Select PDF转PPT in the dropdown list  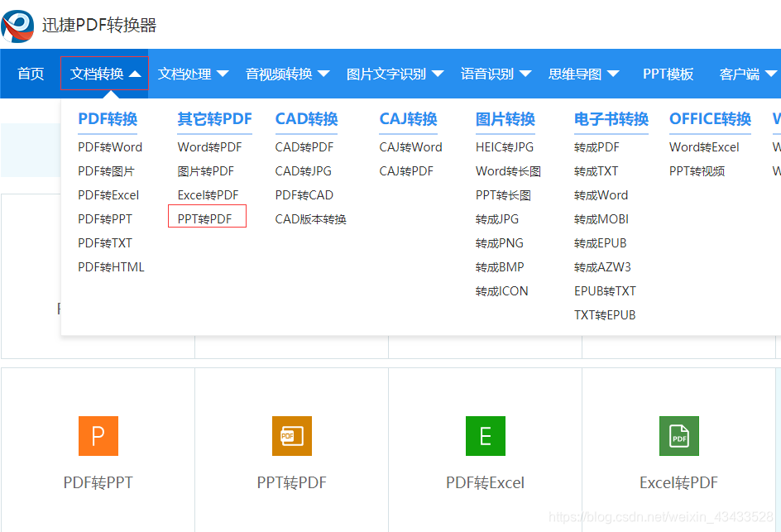(x=105, y=218)
